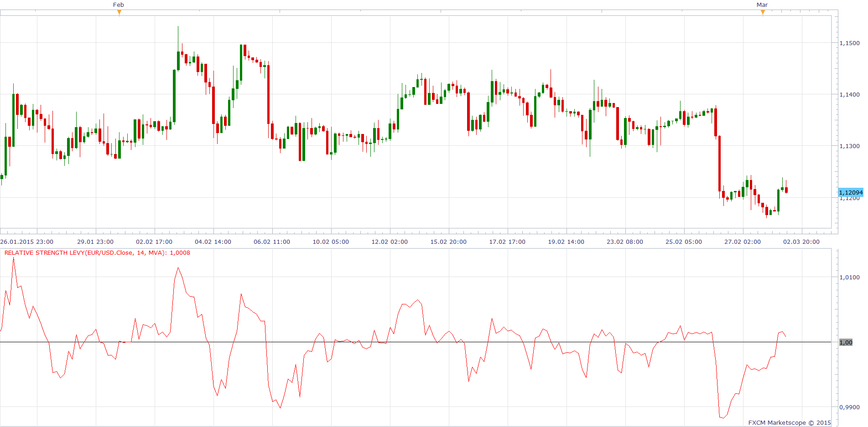Click the 1,1500 price axis label
Screen dimensions: 868x427
(849, 43)
